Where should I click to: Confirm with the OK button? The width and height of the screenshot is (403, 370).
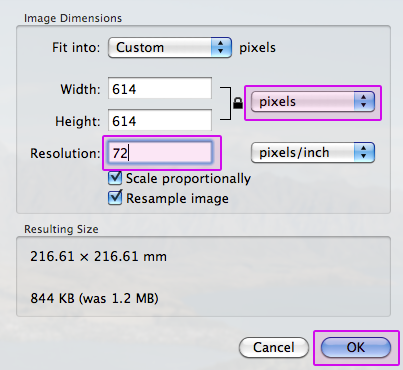pyautogui.click(x=356, y=347)
